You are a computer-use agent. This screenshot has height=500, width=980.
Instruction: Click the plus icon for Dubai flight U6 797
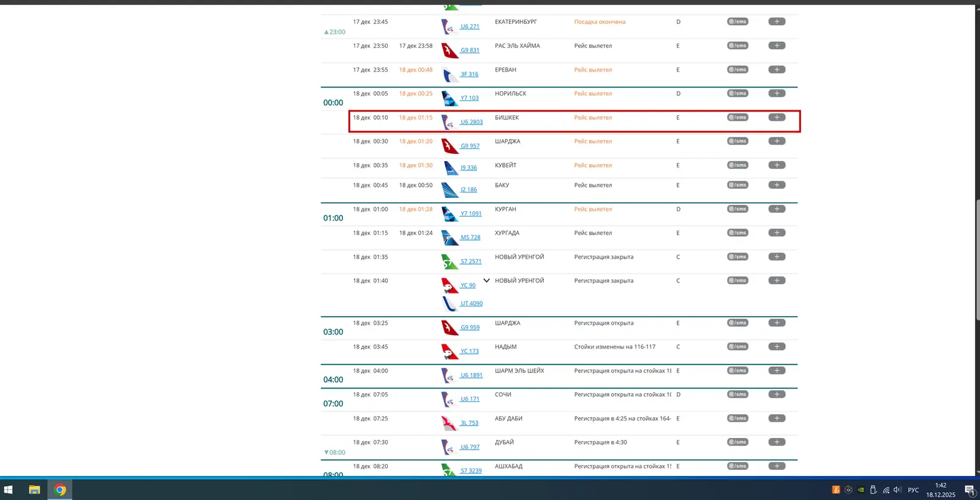point(777,442)
